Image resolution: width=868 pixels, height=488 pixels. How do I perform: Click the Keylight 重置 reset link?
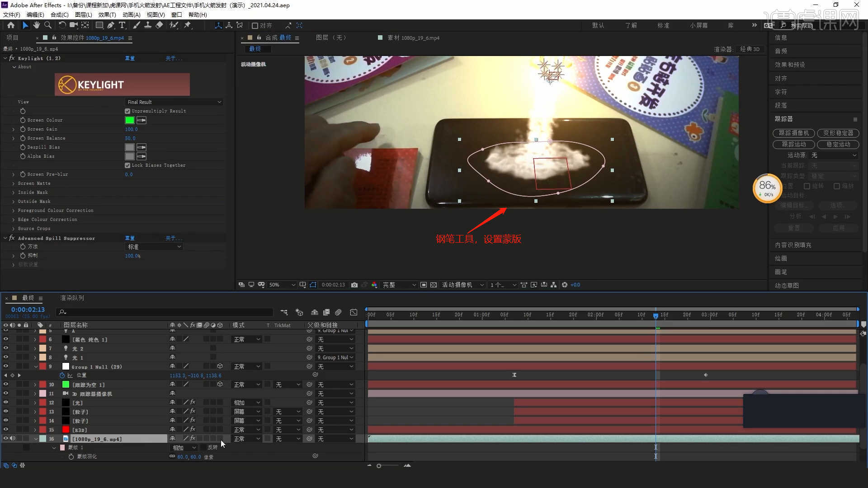(x=130, y=58)
